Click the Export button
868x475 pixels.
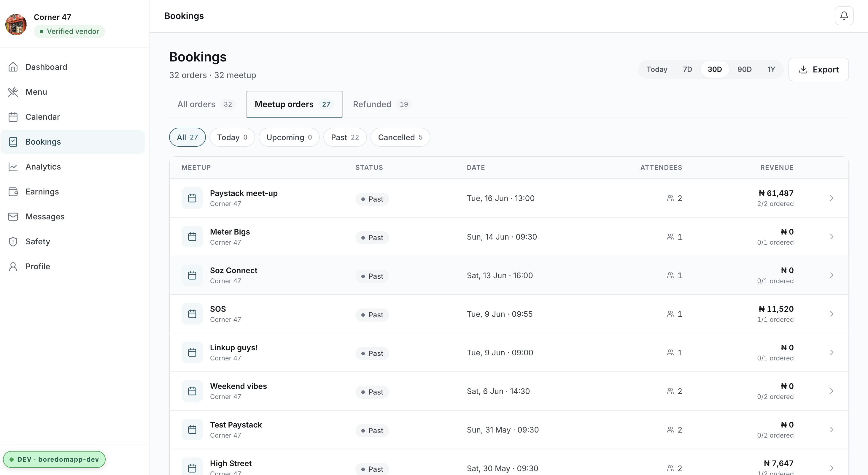point(818,69)
